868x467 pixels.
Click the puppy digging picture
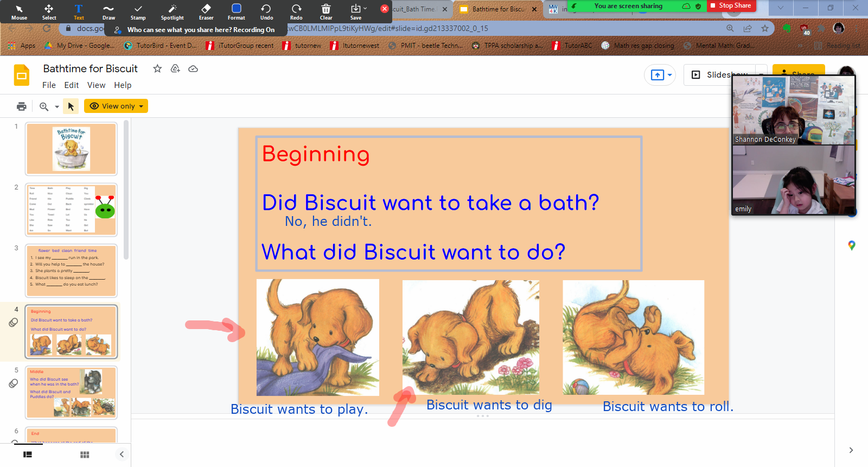471,337
